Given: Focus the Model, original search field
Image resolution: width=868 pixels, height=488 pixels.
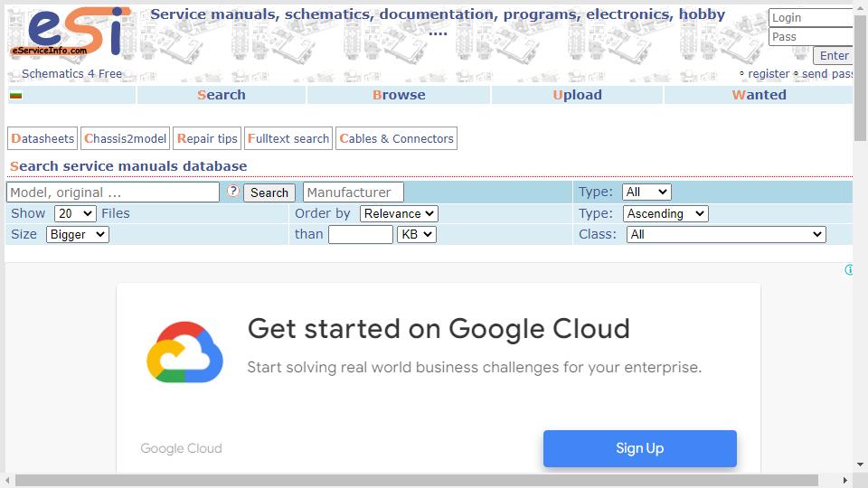Looking at the screenshot, I should (113, 192).
